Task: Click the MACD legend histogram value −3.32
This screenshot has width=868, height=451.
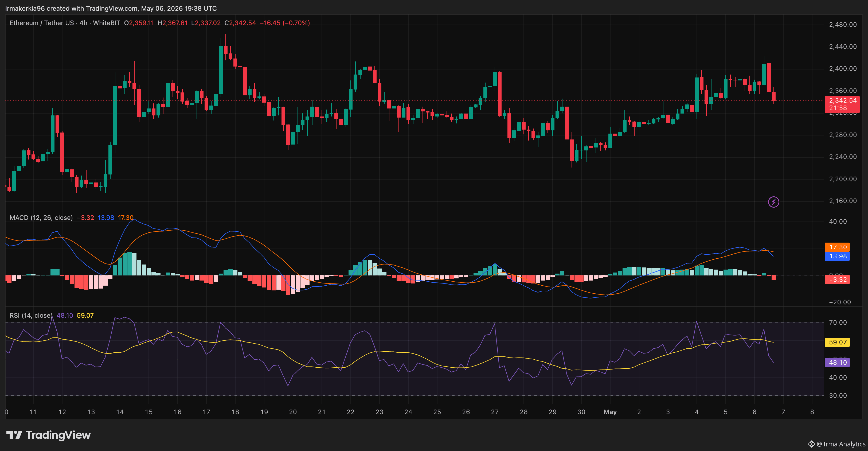Action: click(x=85, y=218)
